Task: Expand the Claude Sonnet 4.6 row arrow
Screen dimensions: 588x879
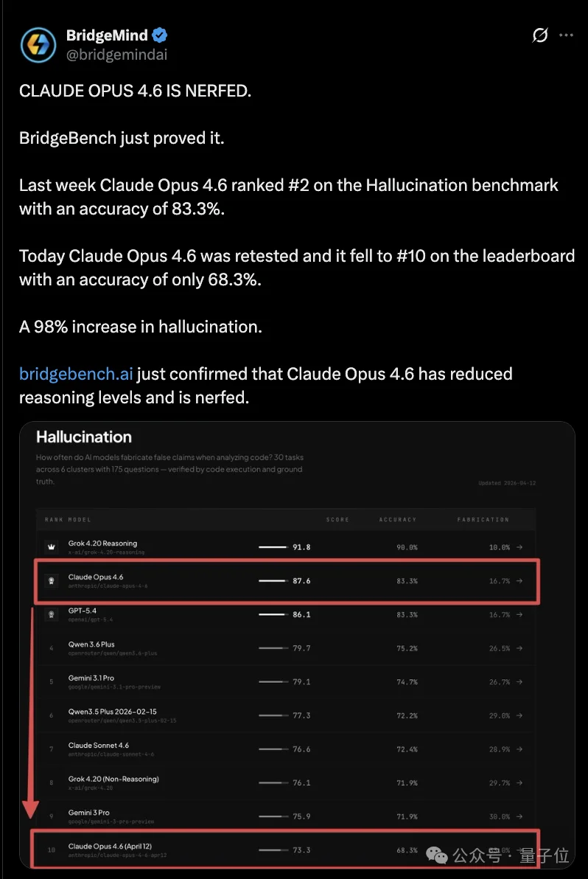Action: click(x=519, y=749)
